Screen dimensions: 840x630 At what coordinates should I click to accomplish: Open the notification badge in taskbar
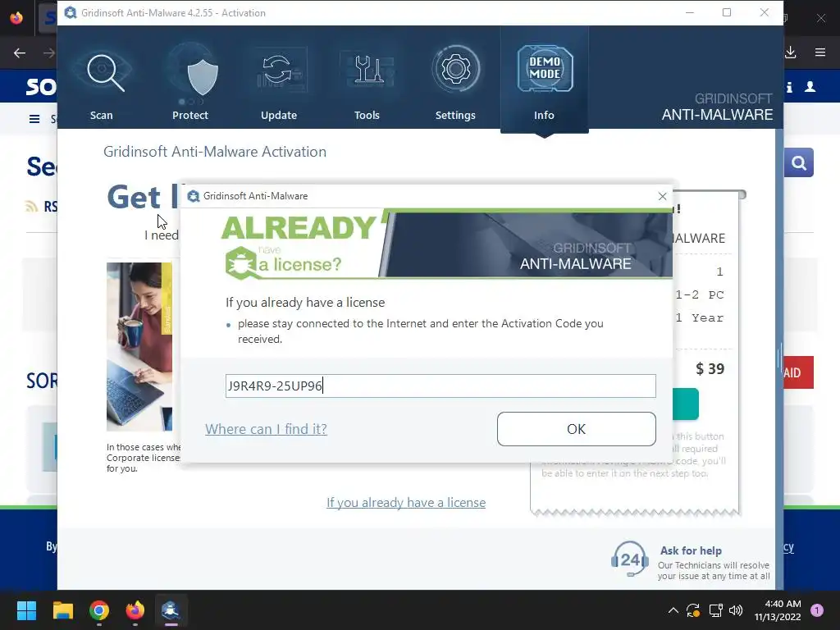coord(817,610)
